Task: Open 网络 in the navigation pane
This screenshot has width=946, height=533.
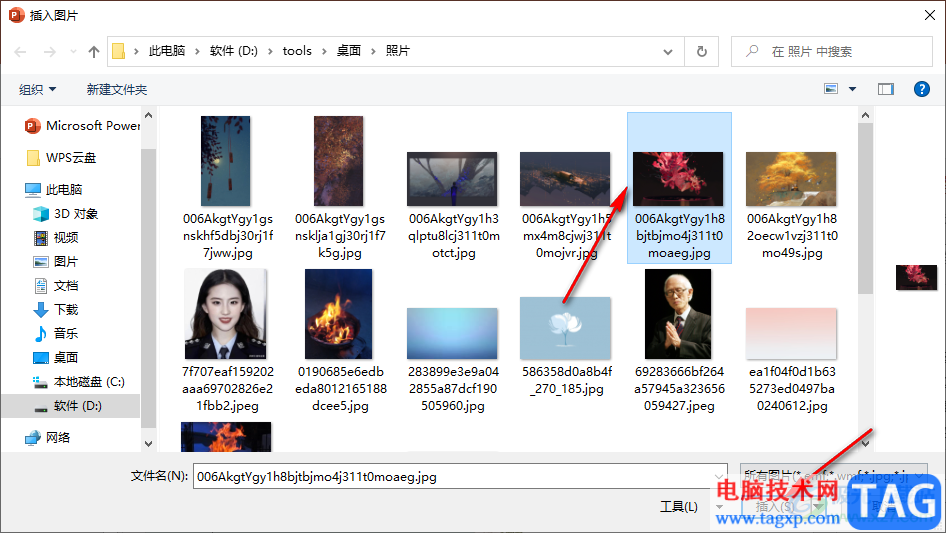Action: coord(48,438)
